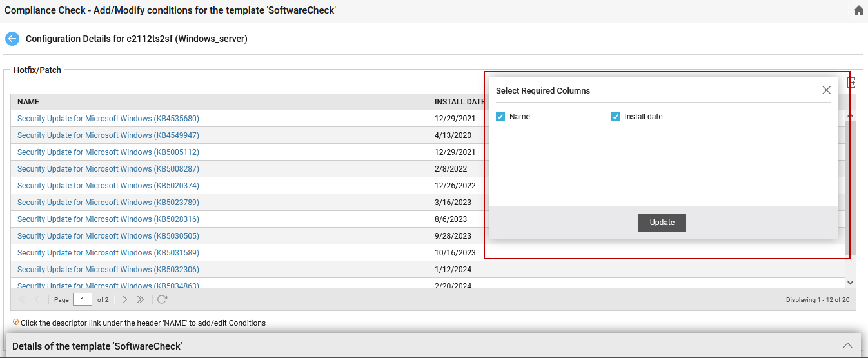
Task: Open Security Update KB5030505 link
Action: pyautogui.click(x=108, y=236)
